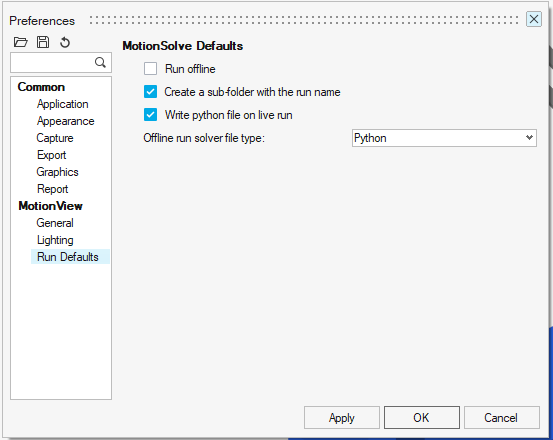Disable Write python file on live run
The image size is (553, 440).
coord(150,115)
